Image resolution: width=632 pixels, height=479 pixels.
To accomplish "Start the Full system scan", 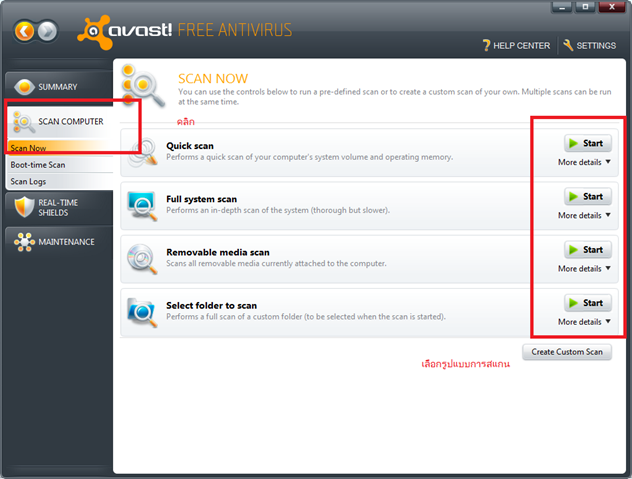I will point(587,197).
